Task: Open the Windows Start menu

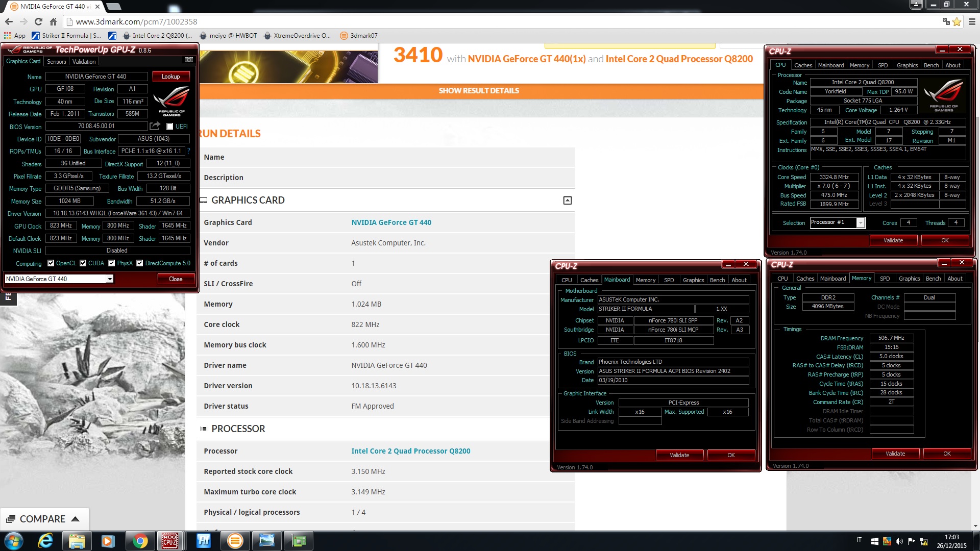Action: 14,541
